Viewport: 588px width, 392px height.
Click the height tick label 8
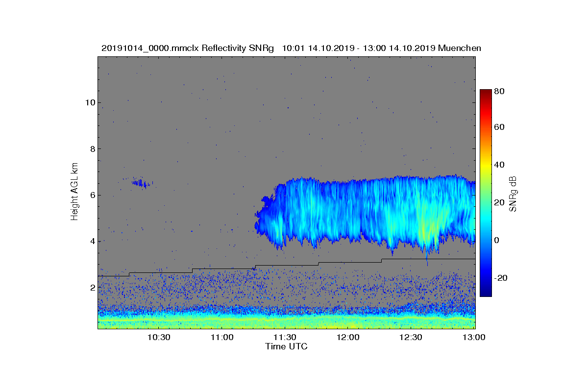[x=92, y=149]
